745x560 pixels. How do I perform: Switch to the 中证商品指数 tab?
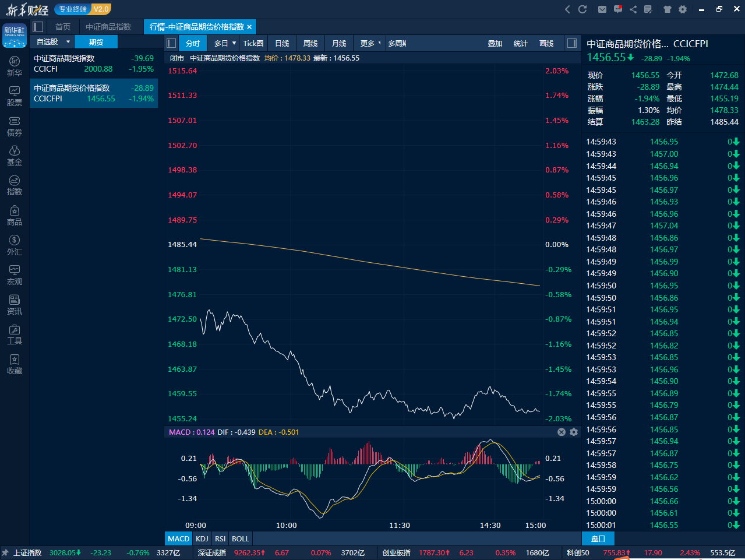tap(108, 27)
